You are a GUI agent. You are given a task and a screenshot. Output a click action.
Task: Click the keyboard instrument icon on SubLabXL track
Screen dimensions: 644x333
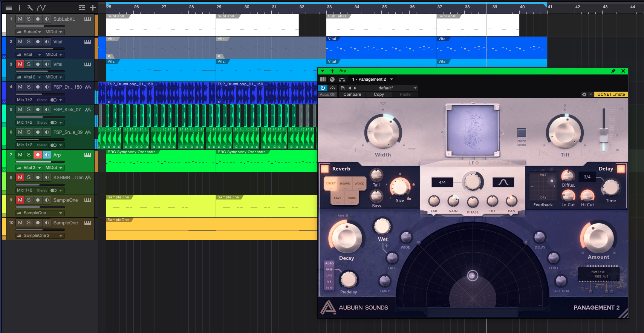click(87, 19)
